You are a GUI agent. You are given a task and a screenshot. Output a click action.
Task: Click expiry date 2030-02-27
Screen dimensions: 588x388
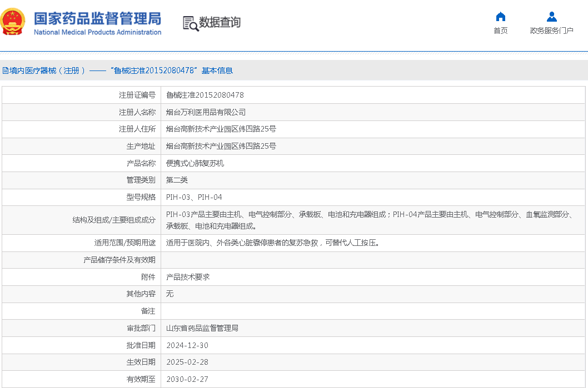(187, 379)
